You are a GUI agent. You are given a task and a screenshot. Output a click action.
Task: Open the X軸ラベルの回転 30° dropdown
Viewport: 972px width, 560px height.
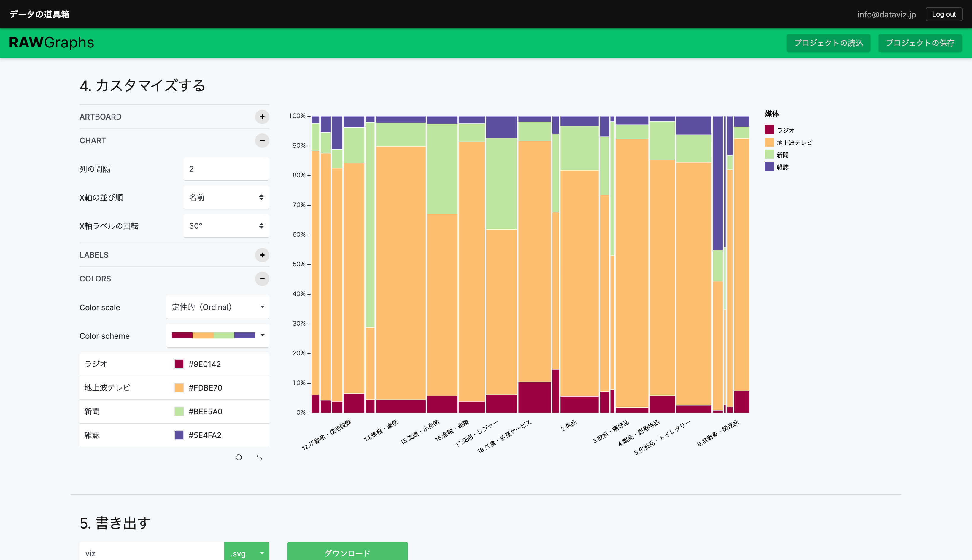coord(226,226)
